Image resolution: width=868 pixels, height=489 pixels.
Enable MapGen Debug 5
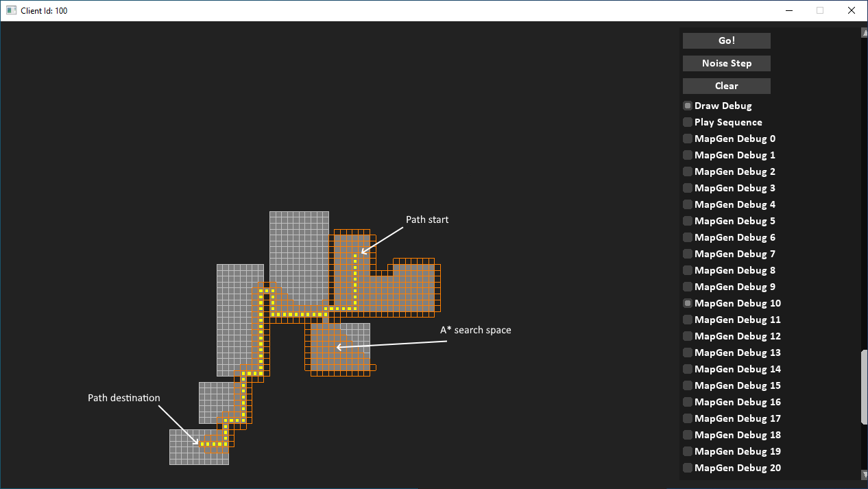[687, 220]
